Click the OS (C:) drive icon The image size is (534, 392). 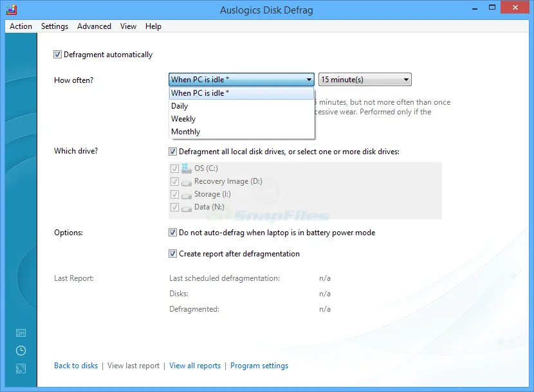(187, 168)
